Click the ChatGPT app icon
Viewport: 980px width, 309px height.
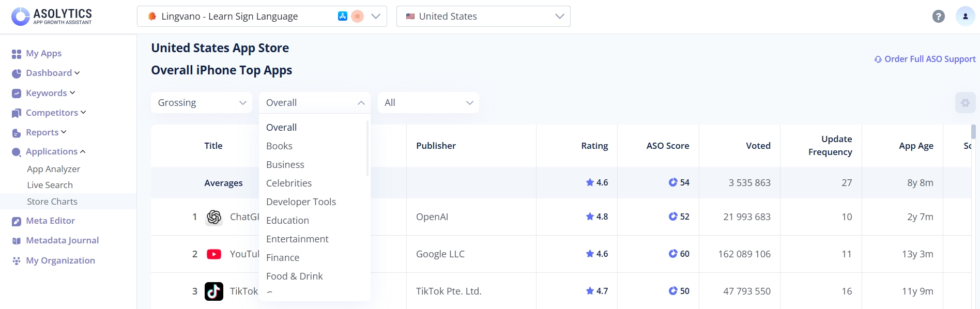pyautogui.click(x=214, y=217)
